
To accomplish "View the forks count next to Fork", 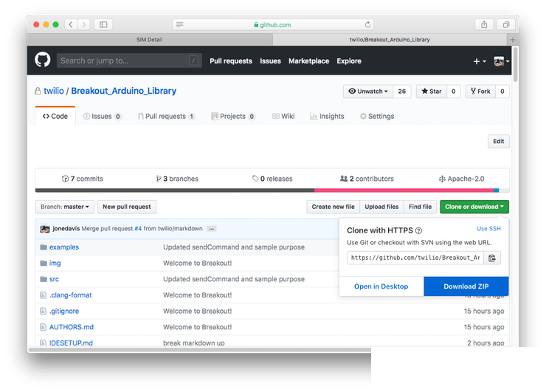I will coord(502,92).
